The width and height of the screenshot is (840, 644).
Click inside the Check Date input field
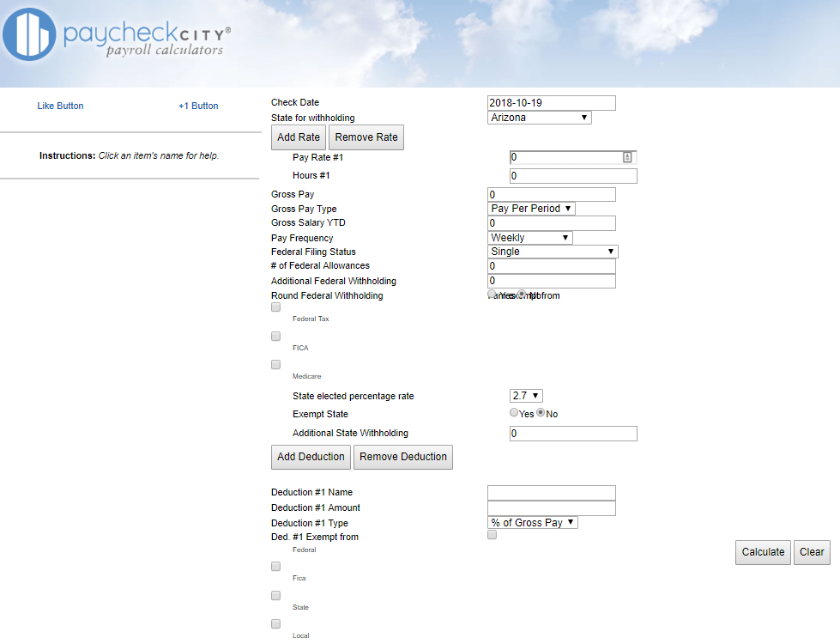pyautogui.click(x=549, y=102)
